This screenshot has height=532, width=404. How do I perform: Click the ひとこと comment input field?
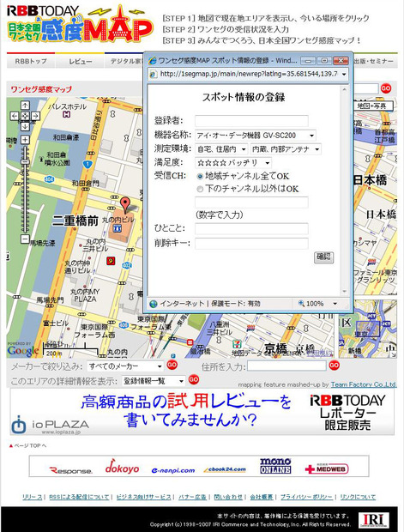click(251, 229)
